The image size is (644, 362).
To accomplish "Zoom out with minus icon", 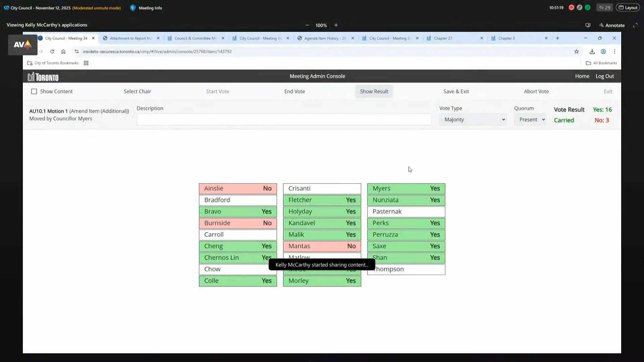I will coord(307,25).
